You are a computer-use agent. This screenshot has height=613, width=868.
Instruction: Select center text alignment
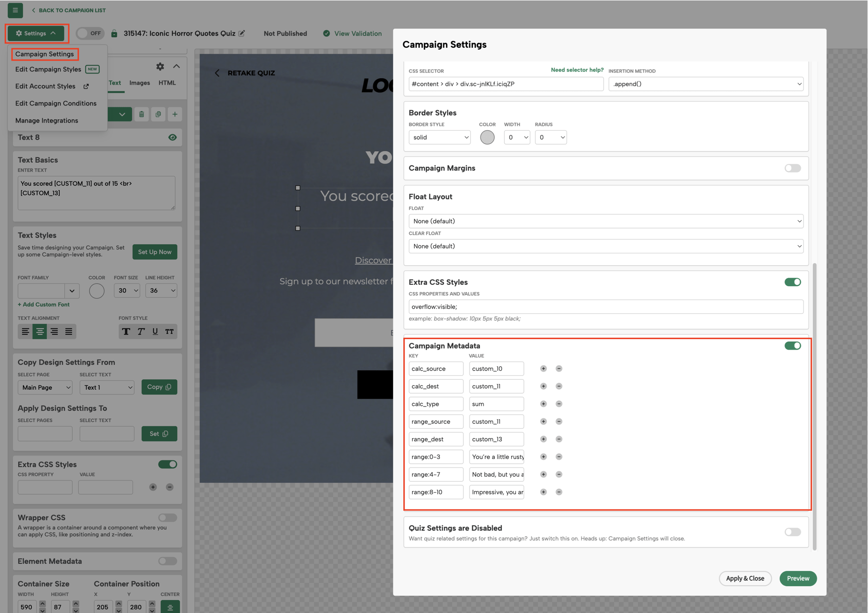click(40, 331)
